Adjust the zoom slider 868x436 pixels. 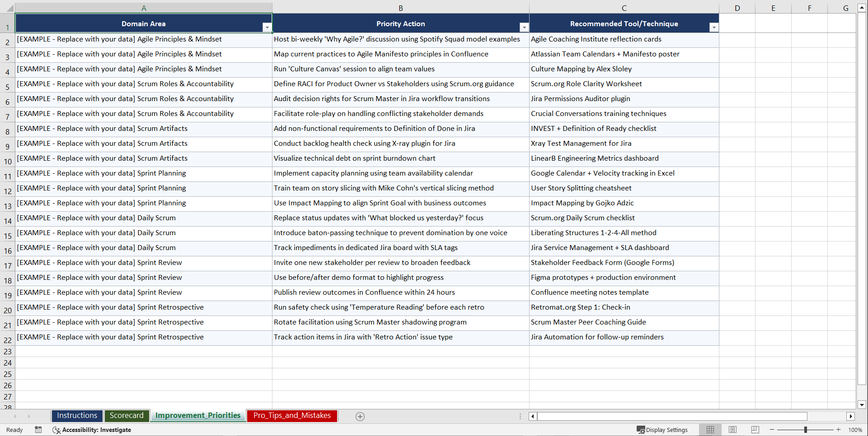click(x=806, y=430)
